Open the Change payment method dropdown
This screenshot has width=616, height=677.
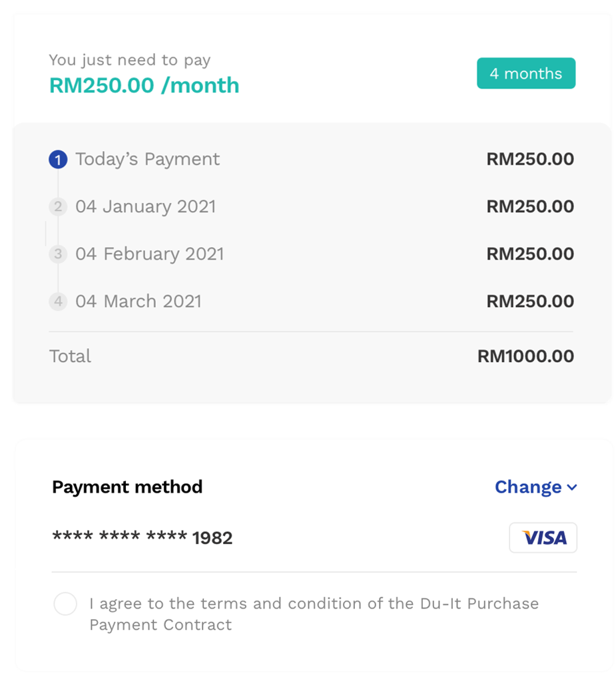tap(535, 487)
